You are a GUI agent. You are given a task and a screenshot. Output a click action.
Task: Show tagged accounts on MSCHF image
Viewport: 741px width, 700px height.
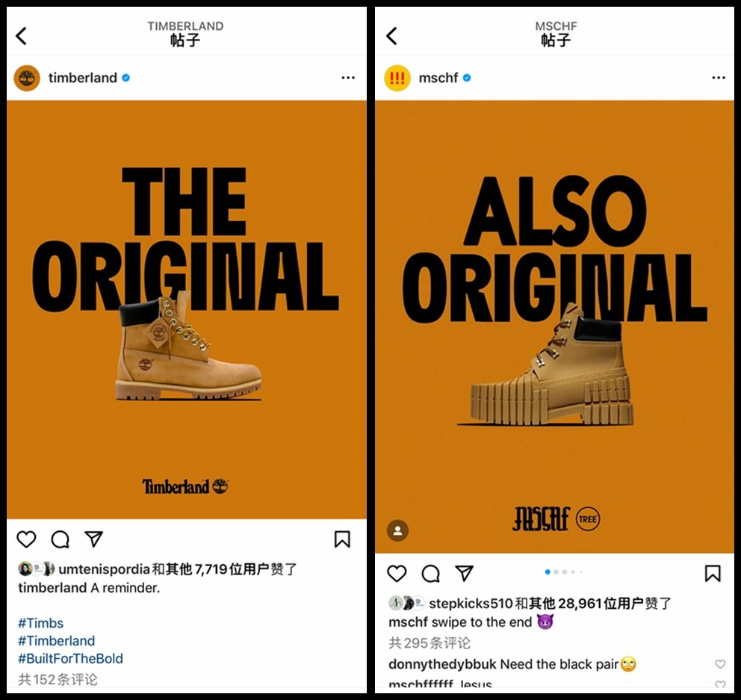(x=397, y=530)
